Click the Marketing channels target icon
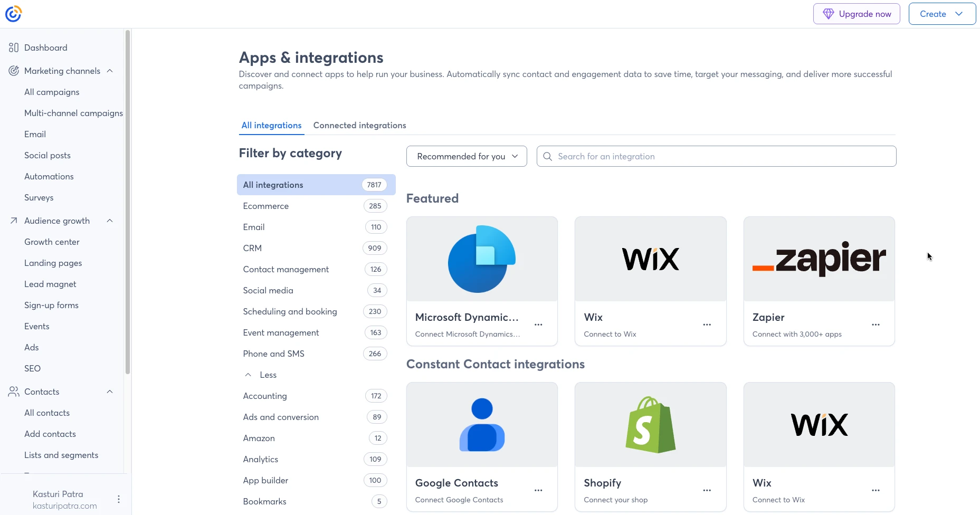The height and width of the screenshot is (515, 980). click(x=14, y=71)
